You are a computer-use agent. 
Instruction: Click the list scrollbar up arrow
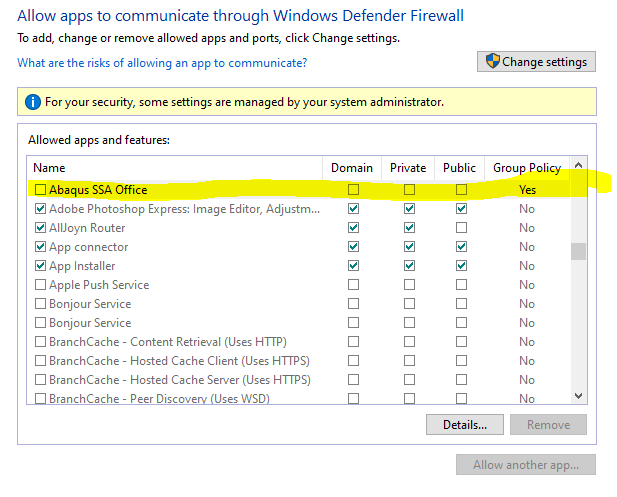[578, 165]
